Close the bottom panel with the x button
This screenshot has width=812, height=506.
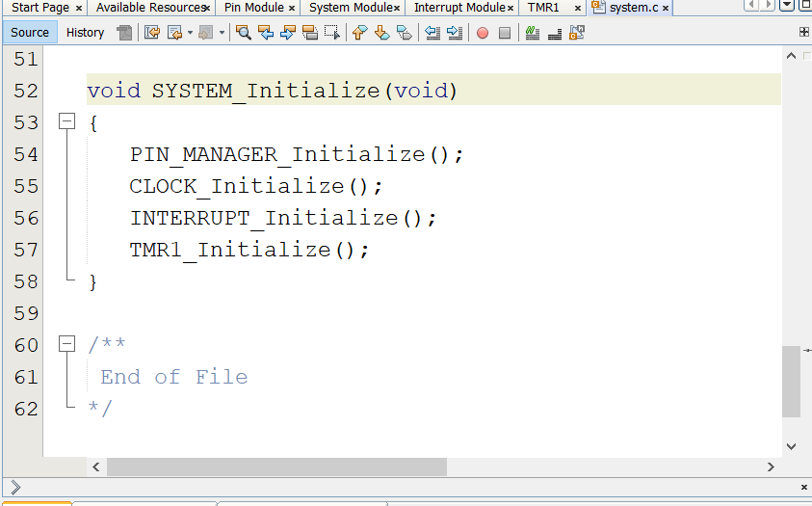point(803,487)
